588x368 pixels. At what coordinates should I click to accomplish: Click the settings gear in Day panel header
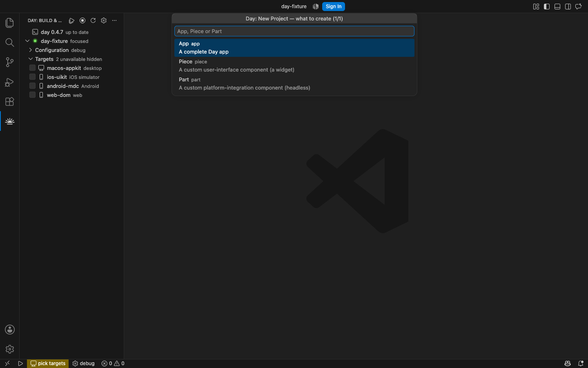click(x=104, y=20)
